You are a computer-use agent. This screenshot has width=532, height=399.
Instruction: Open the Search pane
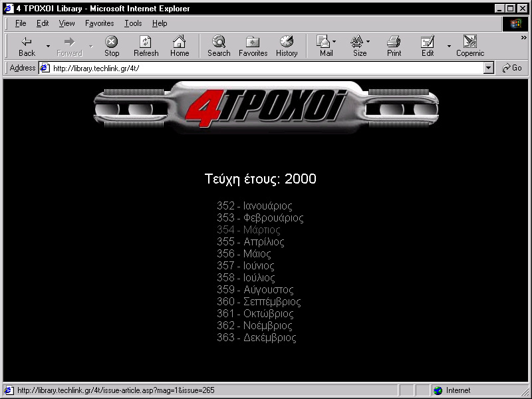click(219, 46)
